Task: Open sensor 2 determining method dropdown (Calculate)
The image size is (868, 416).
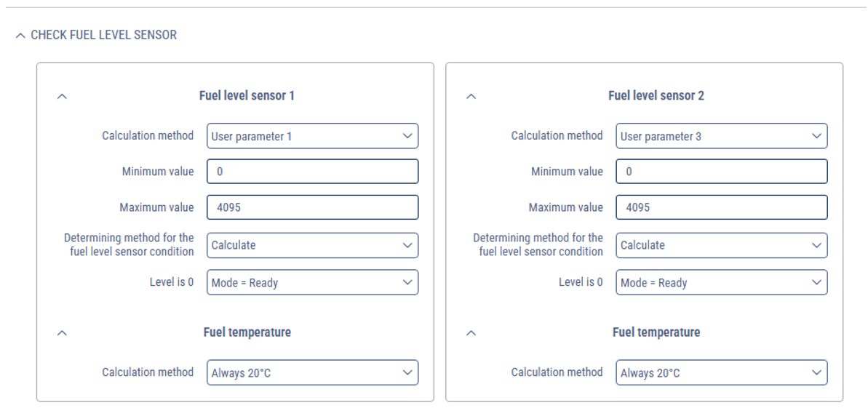Action: point(721,245)
